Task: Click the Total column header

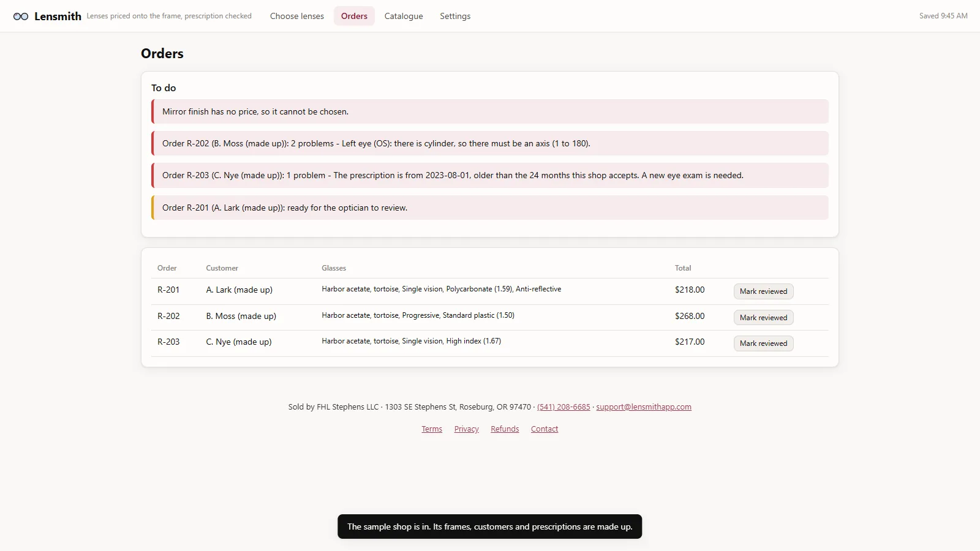Action: pos(683,268)
